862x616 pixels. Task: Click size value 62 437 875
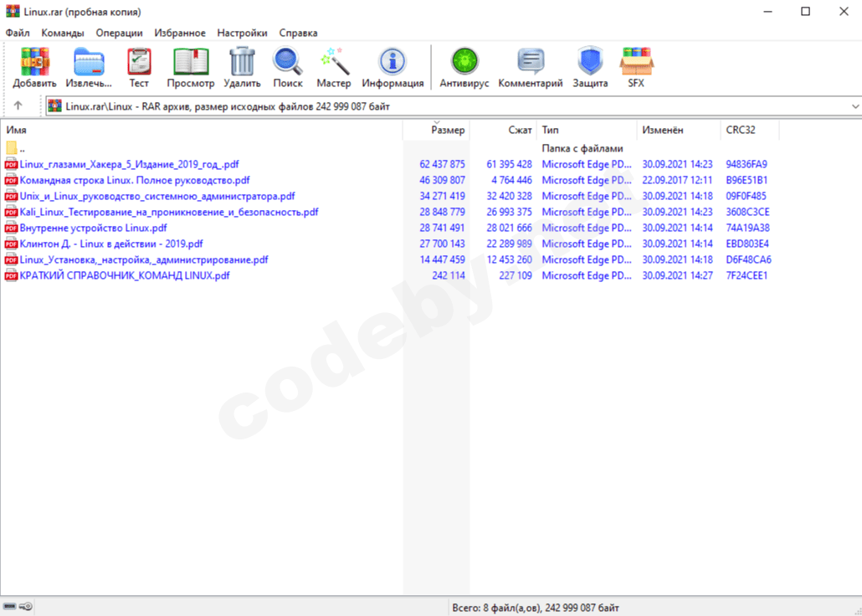pos(442,164)
